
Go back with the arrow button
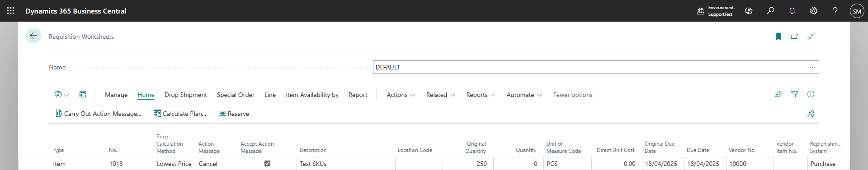click(33, 36)
